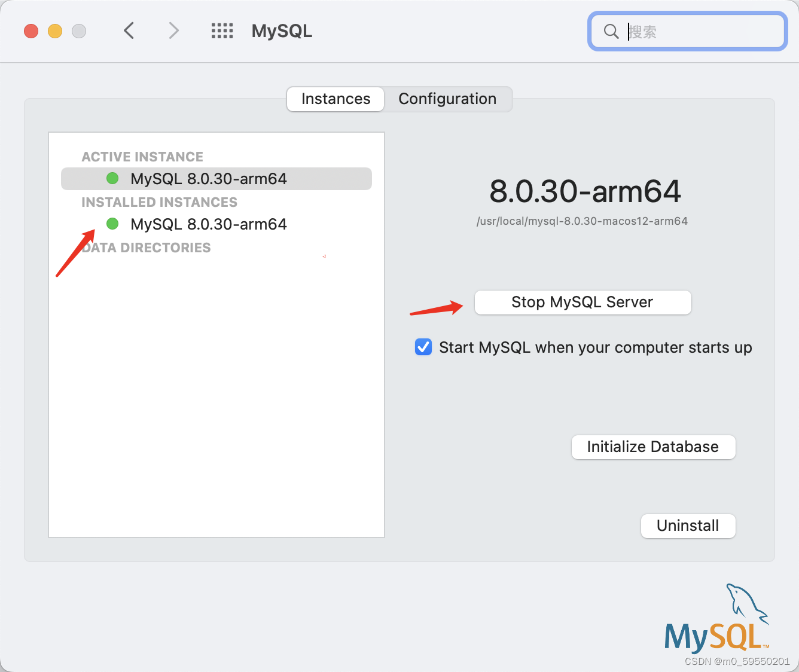This screenshot has height=672, width=799.
Task: Click the green status dot for active instance
Action: tap(112, 178)
